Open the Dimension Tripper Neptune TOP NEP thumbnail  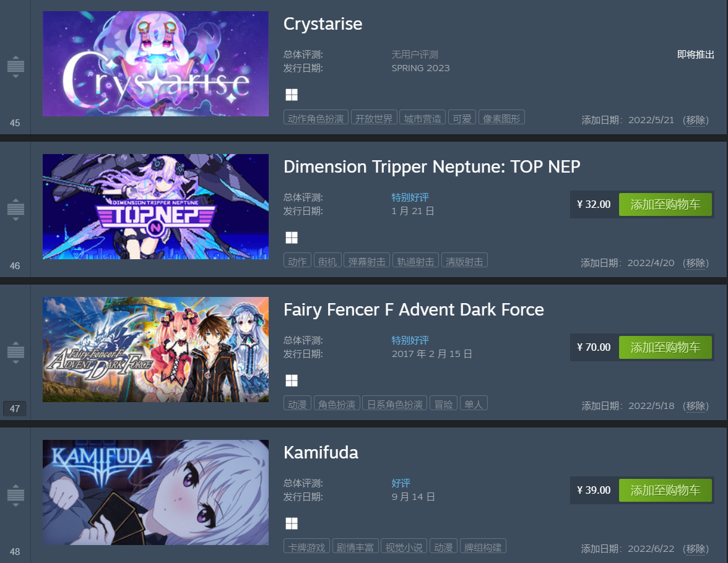pyautogui.click(x=155, y=207)
